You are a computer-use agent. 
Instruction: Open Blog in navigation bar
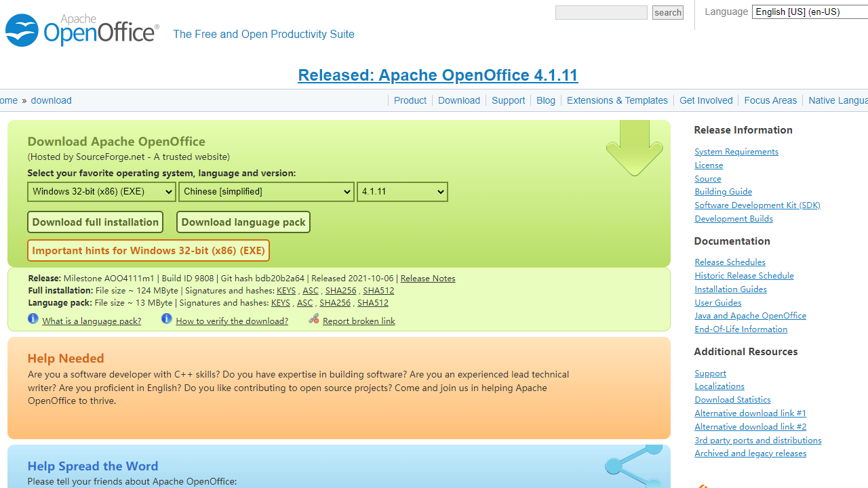(x=546, y=100)
